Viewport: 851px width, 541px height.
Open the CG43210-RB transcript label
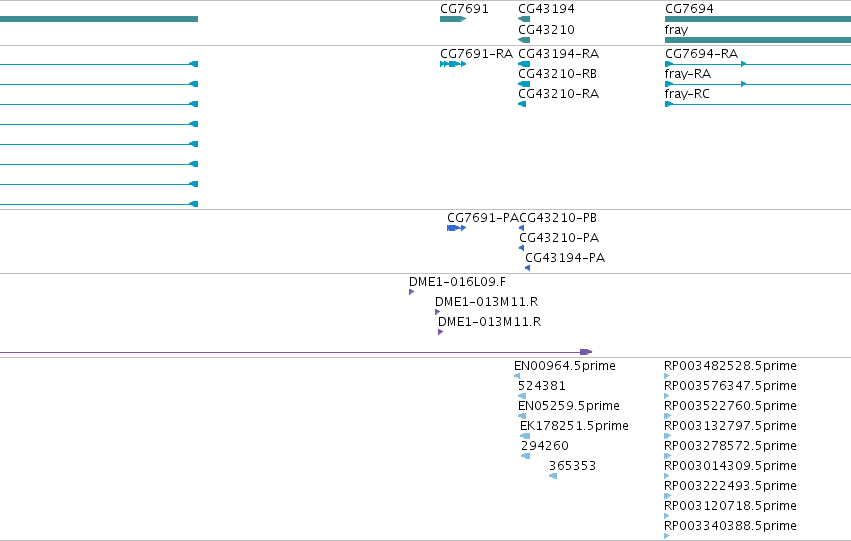(x=557, y=74)
